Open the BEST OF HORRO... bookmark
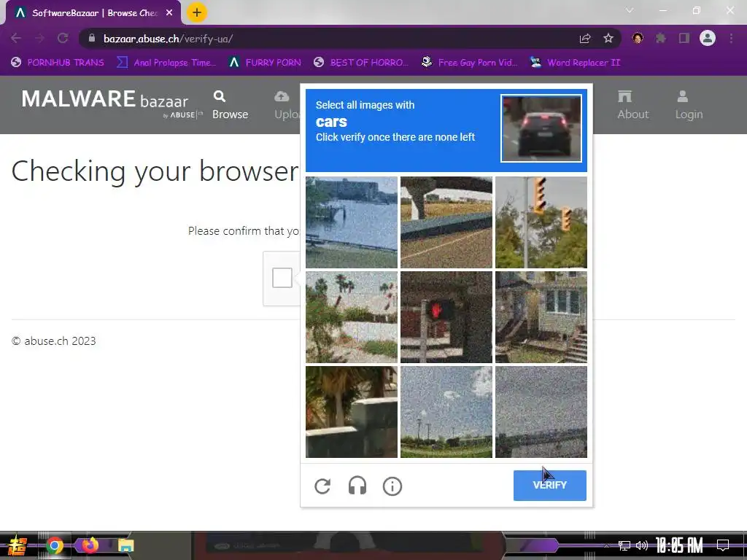 point(361,63)
